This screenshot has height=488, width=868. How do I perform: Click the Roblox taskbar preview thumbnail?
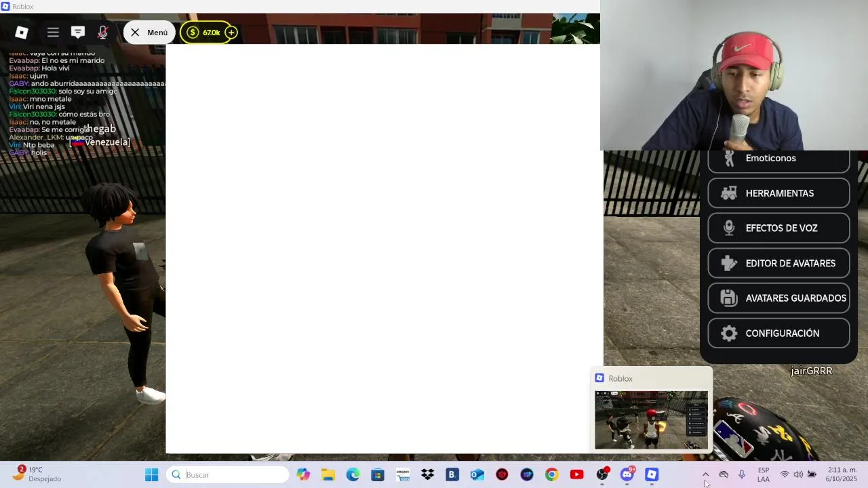pos(651,420)
